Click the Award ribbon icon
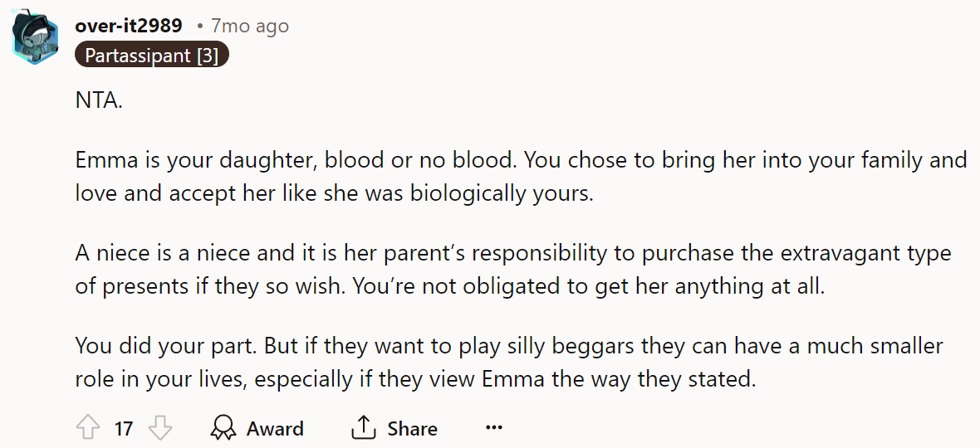The width and height of the screenshot is (980, 448). [x=223, y=428]
